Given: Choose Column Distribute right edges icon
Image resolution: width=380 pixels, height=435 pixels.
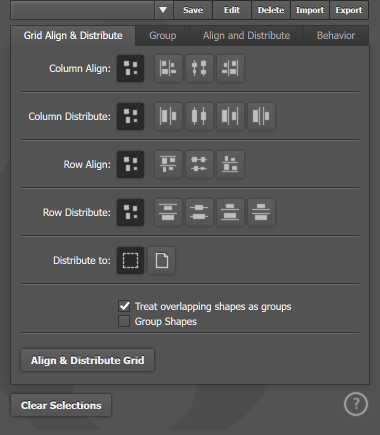Looking at the screenshot, I should tap(230, 116).
